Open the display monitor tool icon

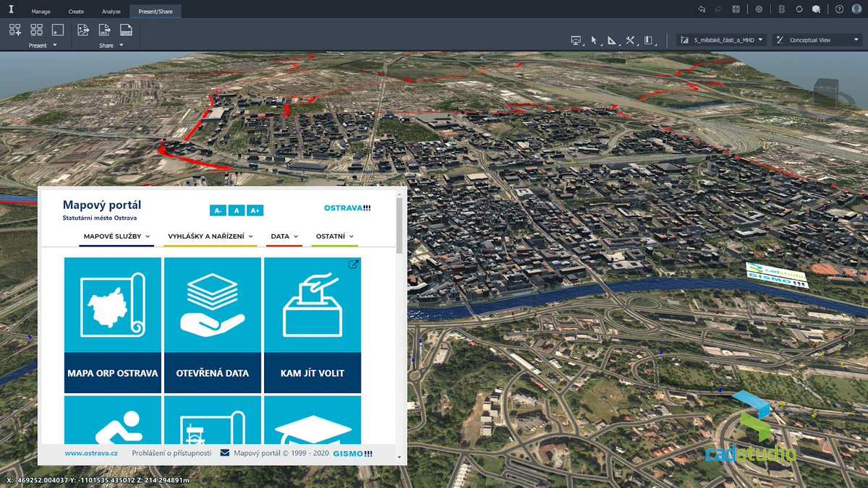tap(576, 40)
